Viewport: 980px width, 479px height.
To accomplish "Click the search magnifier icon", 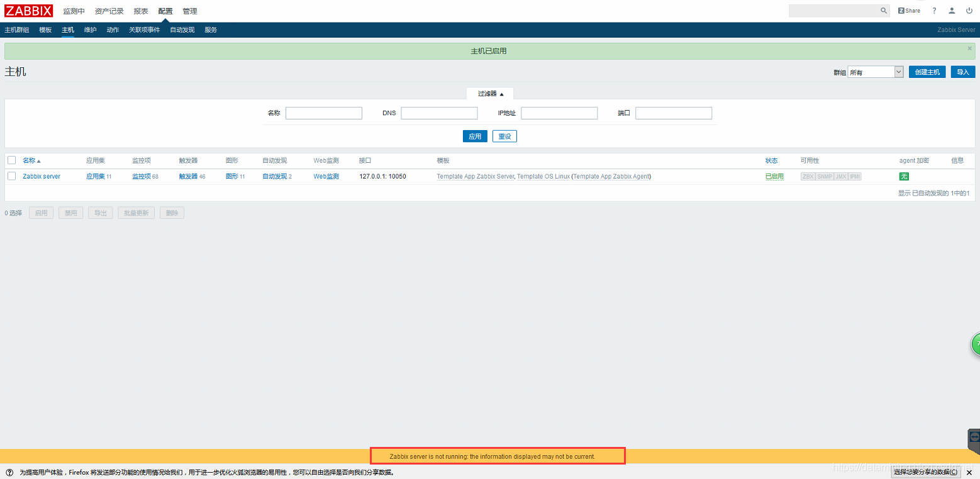I will click(883, 11).
